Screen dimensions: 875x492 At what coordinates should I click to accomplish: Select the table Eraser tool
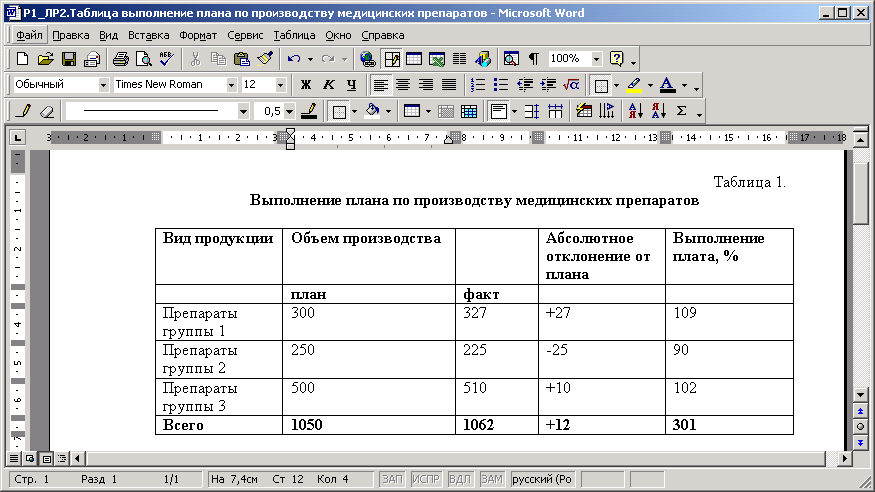(47, 111)
